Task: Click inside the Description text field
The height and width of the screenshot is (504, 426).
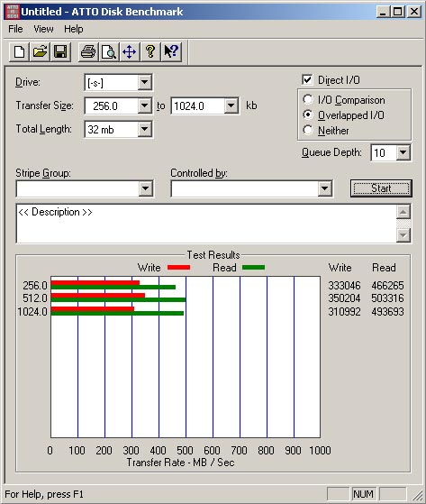Action: (207, 224)
